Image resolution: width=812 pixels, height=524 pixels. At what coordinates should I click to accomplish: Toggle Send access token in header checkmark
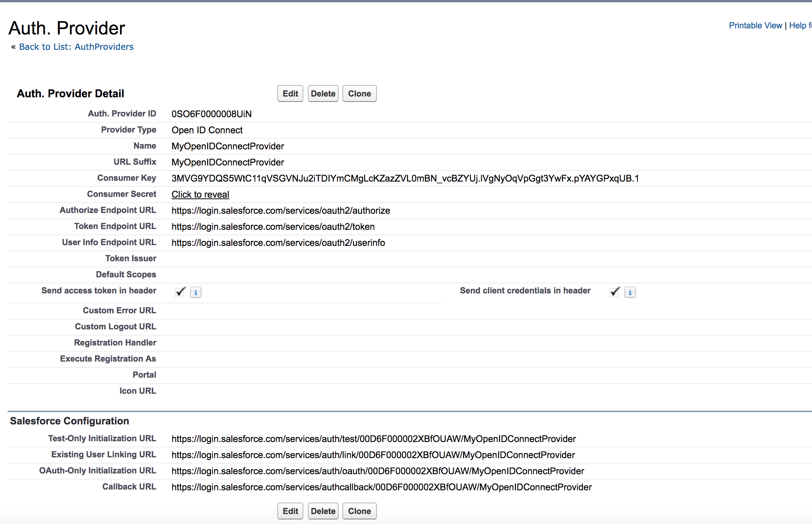click(x=180, y=292)
